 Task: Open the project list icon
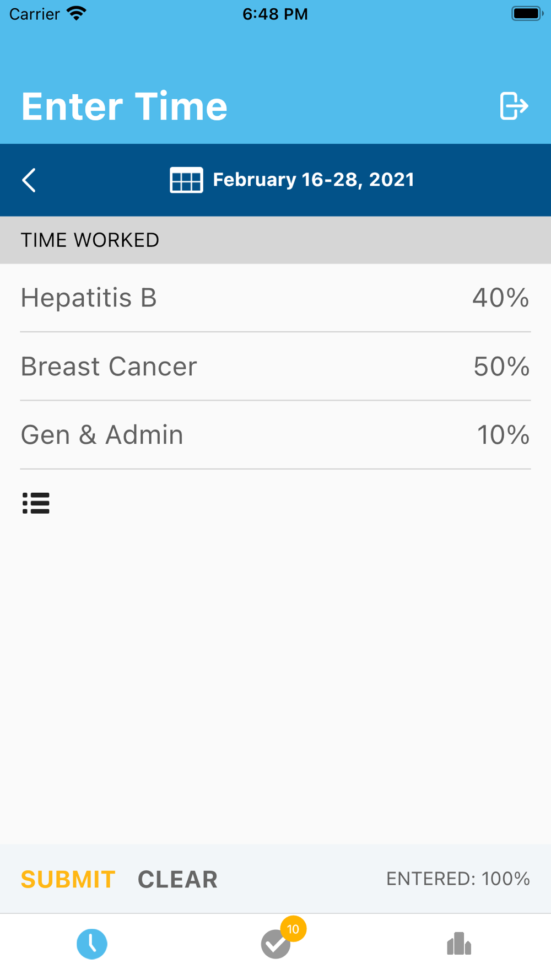pyautogui.click(x=36, y=503)
